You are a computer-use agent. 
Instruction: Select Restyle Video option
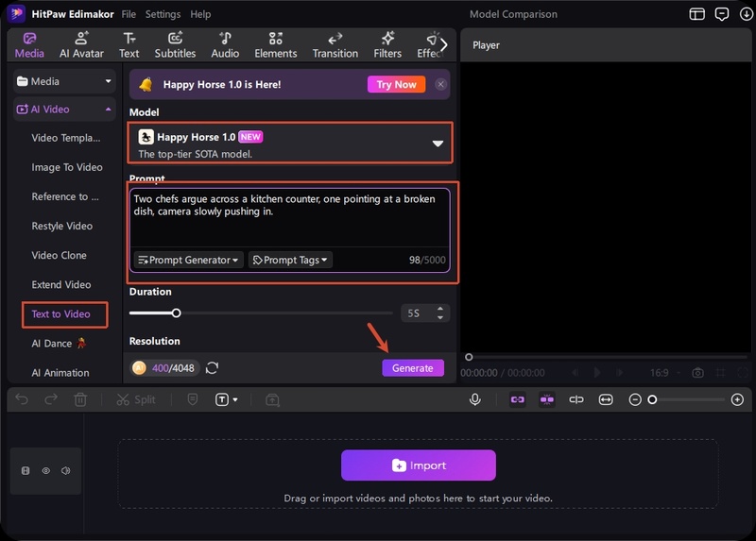pos(61,226)
